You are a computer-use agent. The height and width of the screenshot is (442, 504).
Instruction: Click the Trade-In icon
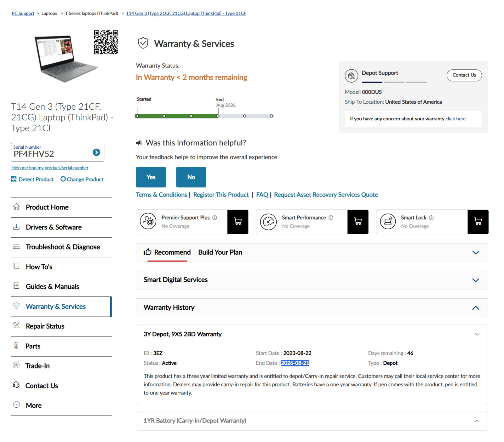(16, 365)
